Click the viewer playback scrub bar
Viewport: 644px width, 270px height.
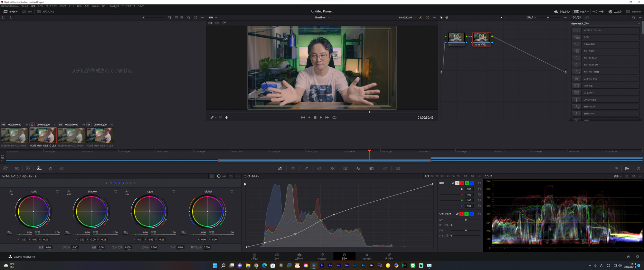322,112
